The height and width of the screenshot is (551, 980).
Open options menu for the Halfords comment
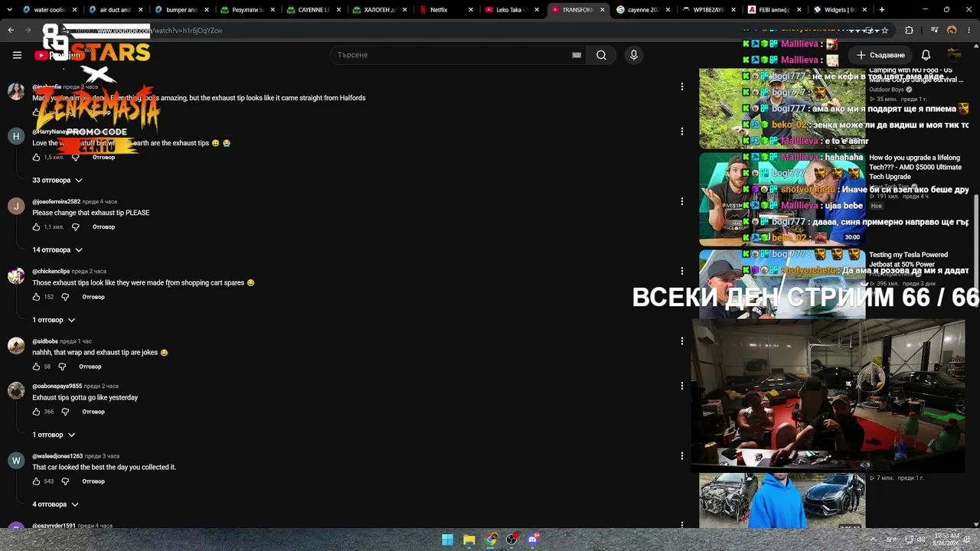click(x=681, y=86)
